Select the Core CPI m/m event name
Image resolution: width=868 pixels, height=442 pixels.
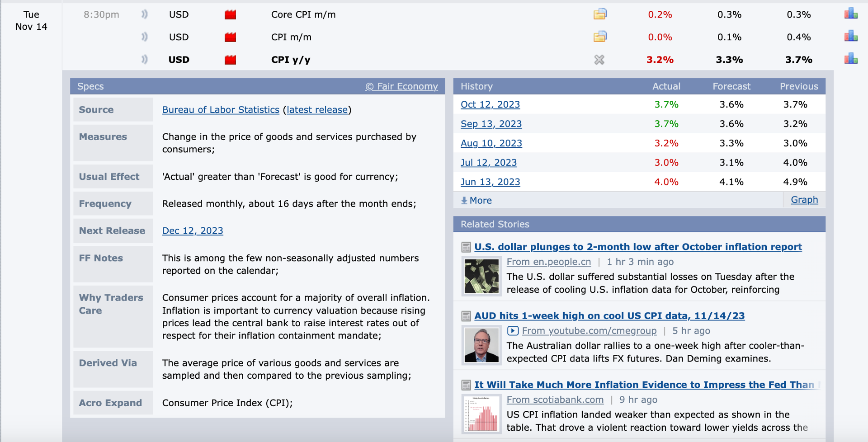(303, 14)
